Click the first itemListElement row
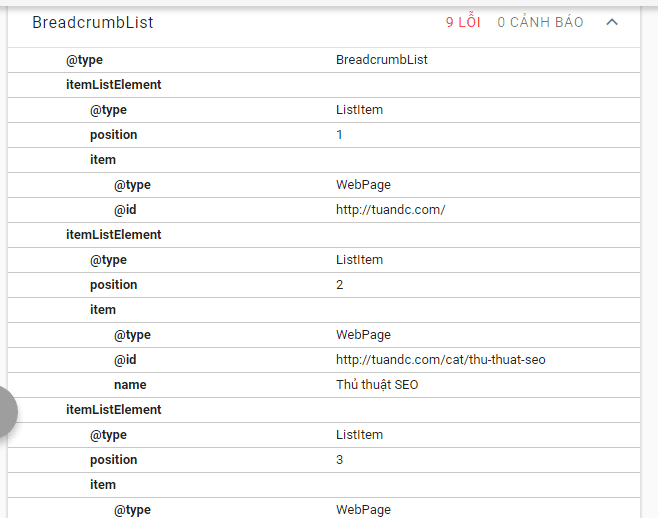Screen dimensions: 658x518 114,85
